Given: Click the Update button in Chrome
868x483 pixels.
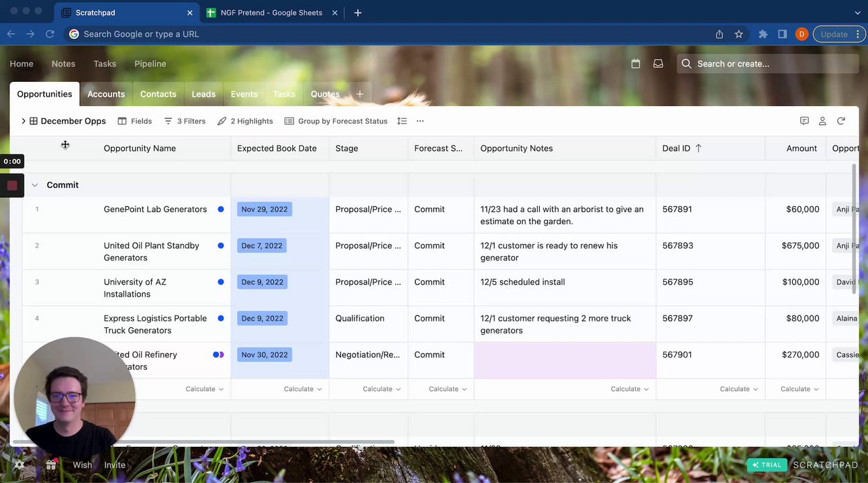Looking at the screenshot, I should point(839,34).
